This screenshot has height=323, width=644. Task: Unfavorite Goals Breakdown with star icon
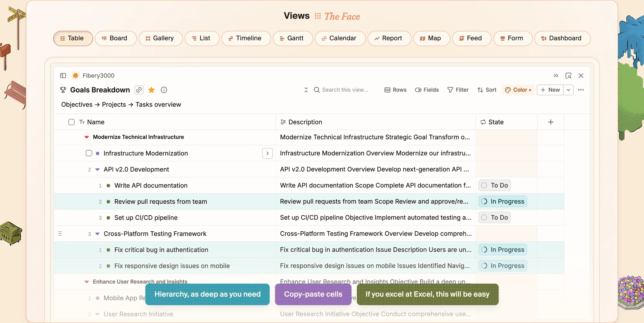tap(151, 90)
